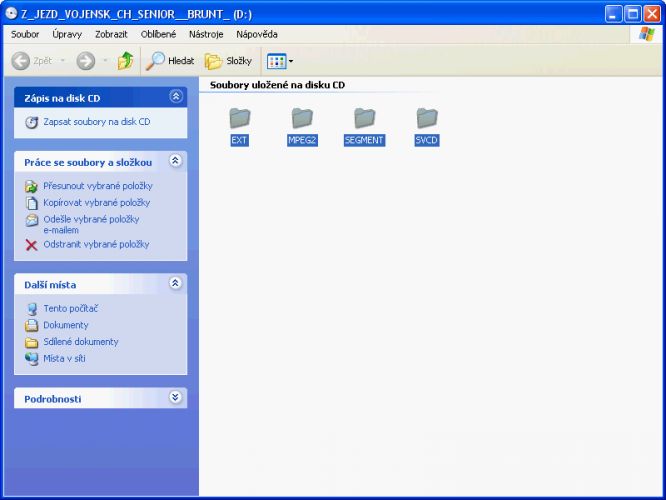Click Odstranit vybrané položky link
666x500 pixels.
(96, 244)
